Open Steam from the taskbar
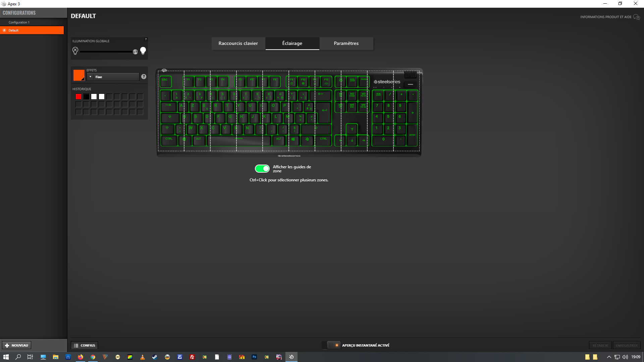Image resolution: width=644 pixels, height=362 pixels. pos(155,357)
